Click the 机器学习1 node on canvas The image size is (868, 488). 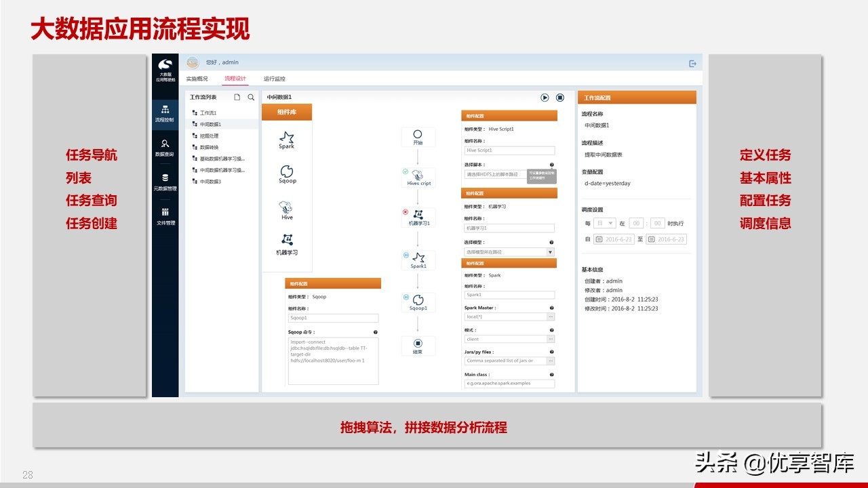[x=418, y=218]
